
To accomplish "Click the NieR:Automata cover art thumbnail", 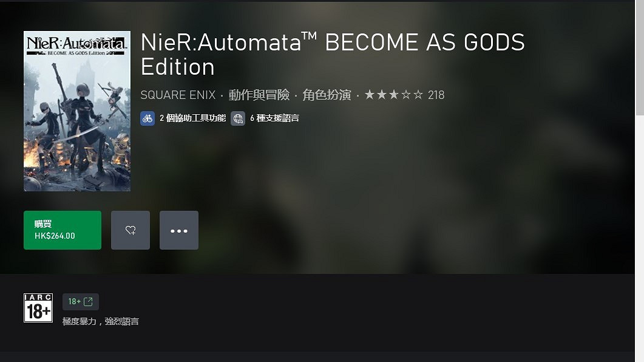I will tap(77, 111).
